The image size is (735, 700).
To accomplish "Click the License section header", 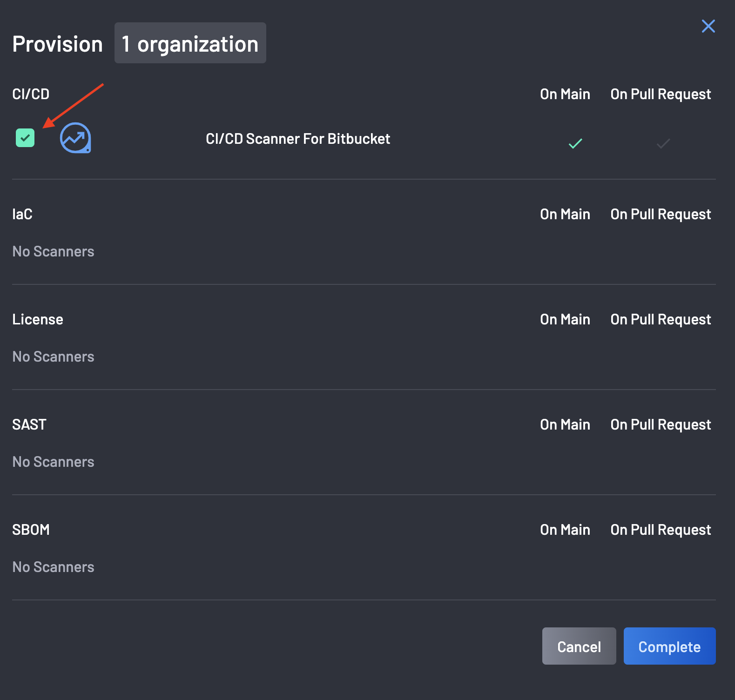I will 38,319.
